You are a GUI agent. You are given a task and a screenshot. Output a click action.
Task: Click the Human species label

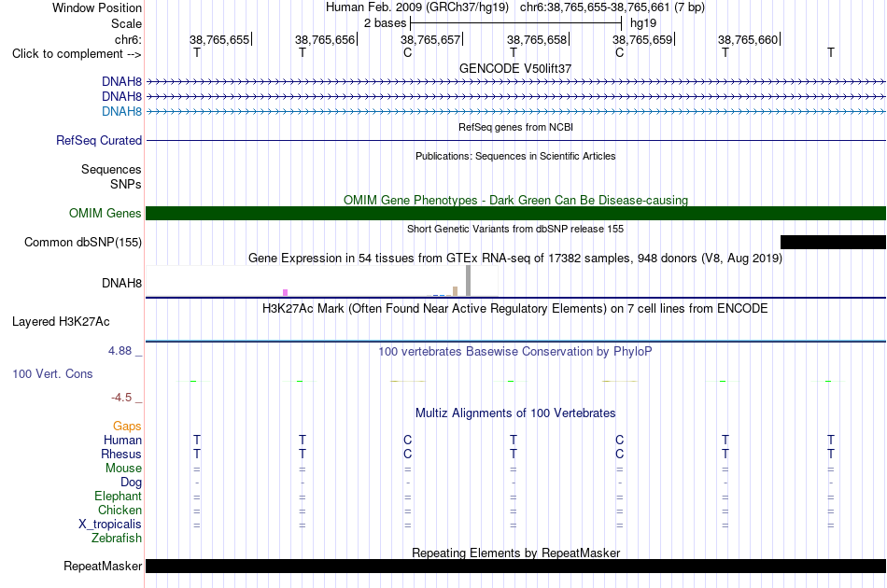click(122, 440)
